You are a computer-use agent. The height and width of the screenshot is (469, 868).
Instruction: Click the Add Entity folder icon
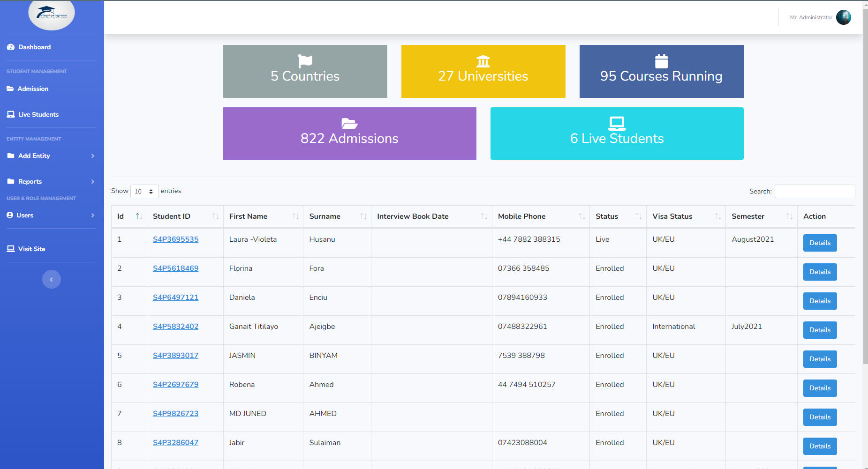pyautogui.click(x=11, y=156)
